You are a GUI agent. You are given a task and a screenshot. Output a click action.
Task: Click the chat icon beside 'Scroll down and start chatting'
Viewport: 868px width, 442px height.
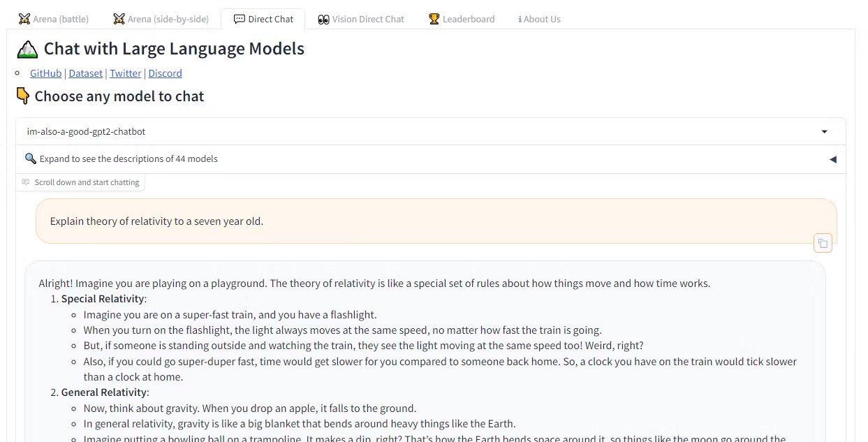[26, 182]
